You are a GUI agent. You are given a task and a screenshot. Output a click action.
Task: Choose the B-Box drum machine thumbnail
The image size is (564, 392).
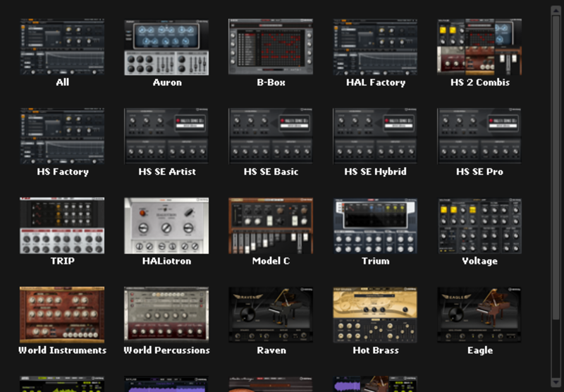coord(271,47)
